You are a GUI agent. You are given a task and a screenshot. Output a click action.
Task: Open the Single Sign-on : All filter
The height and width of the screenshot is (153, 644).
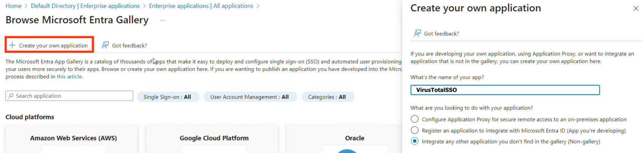coord(168,97)
